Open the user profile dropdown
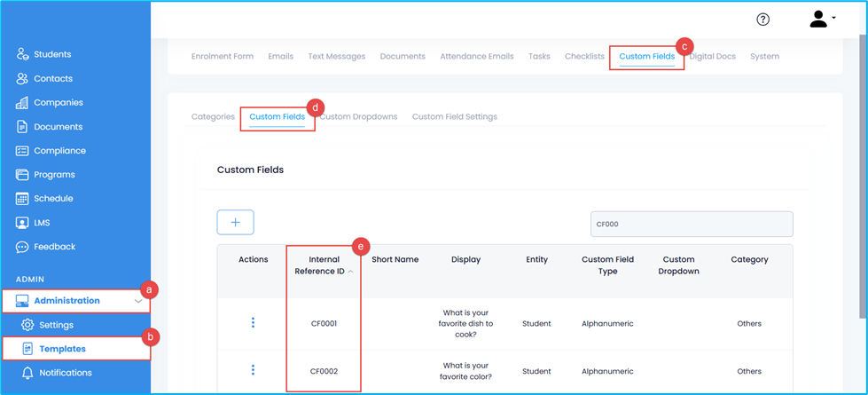Screen dimensions: 868x395 click(823, 20)
